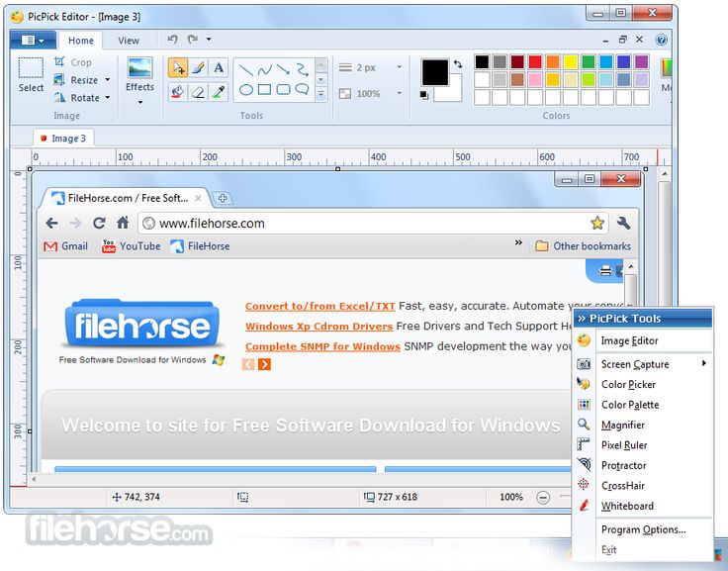Launch Magnifier from PicPick Tools
The image size is (728, 571).
(x=643, y=425)
